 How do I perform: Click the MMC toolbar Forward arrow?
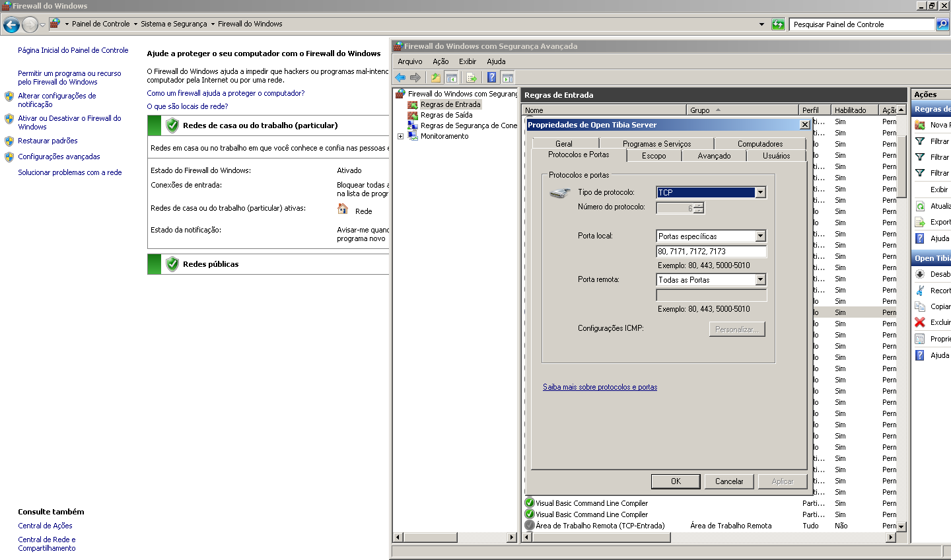[x=415, y=77]
